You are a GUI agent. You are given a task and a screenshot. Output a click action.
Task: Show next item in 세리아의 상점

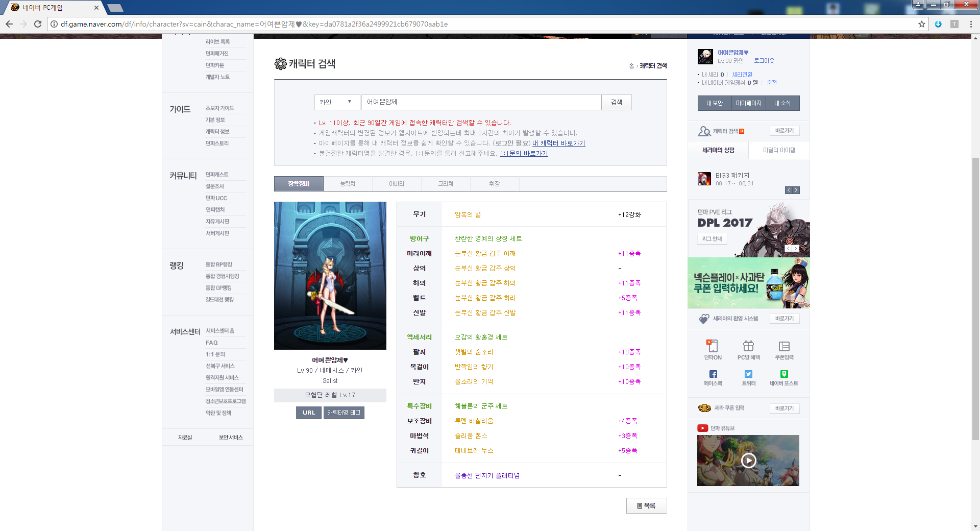click(796, 190)
